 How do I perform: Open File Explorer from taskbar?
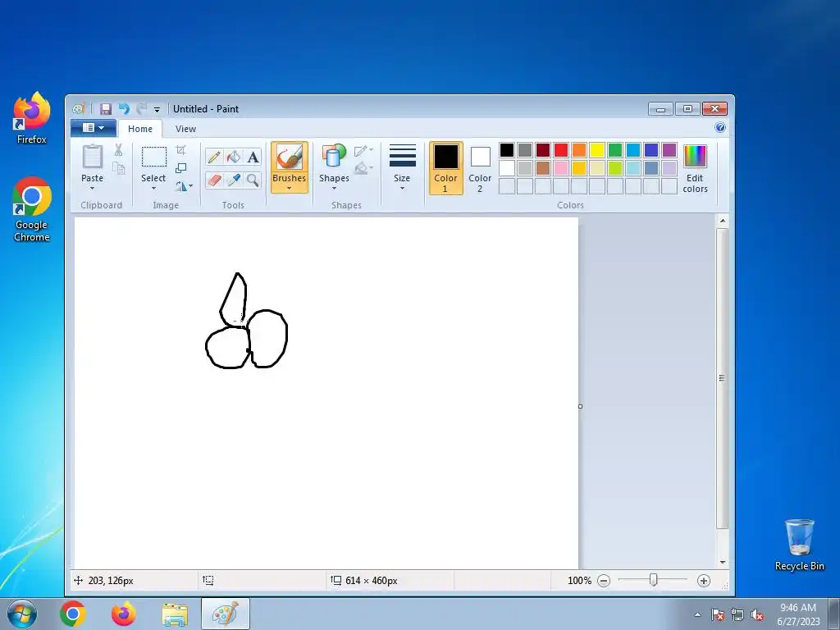point(175,614)
